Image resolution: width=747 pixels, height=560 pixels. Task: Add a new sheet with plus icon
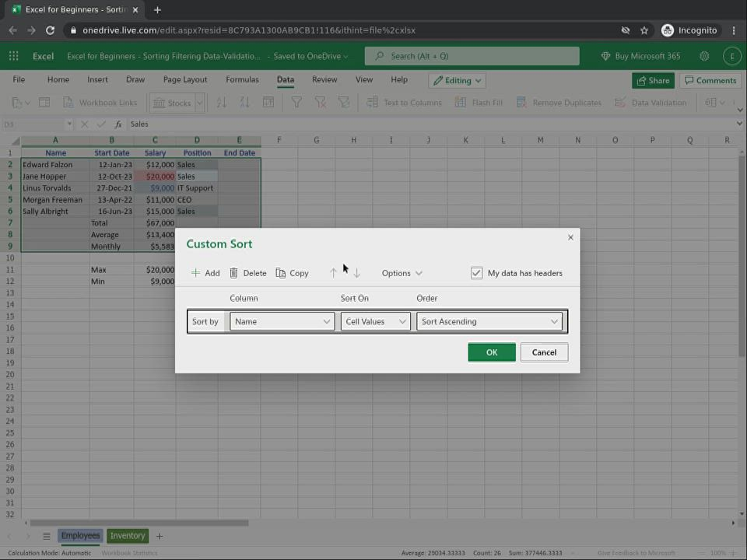tap(160, 536)
